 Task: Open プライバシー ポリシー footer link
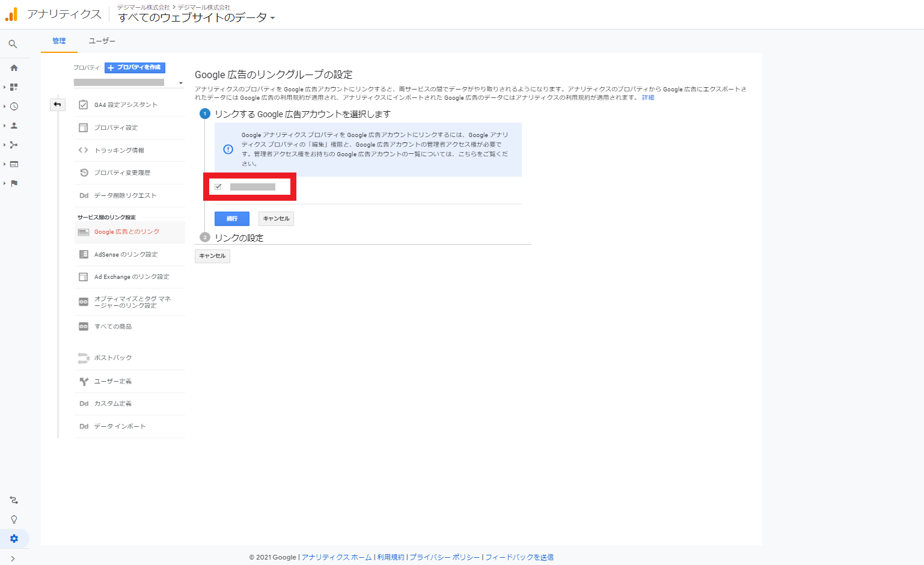tap(445, 557)
